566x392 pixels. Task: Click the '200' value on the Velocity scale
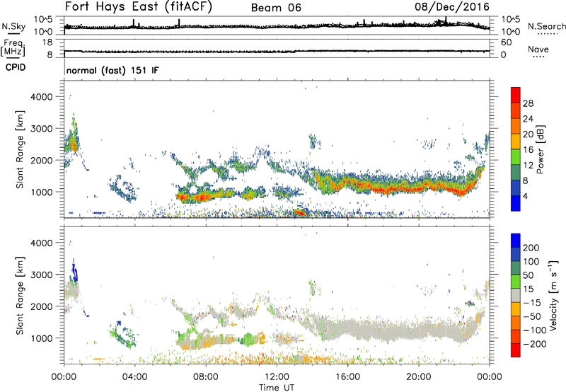click(x=531, y=248)
